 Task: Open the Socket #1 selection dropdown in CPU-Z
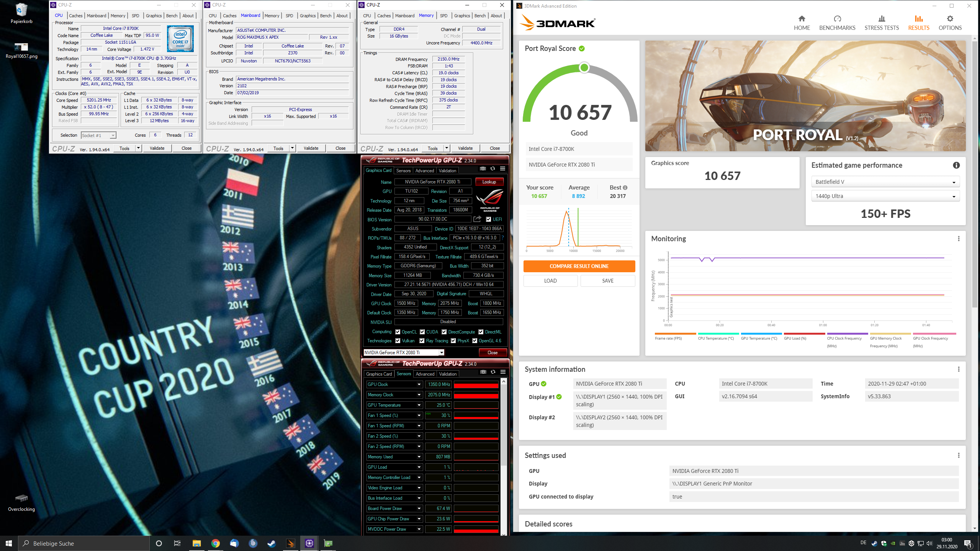[x=98, y=136]
